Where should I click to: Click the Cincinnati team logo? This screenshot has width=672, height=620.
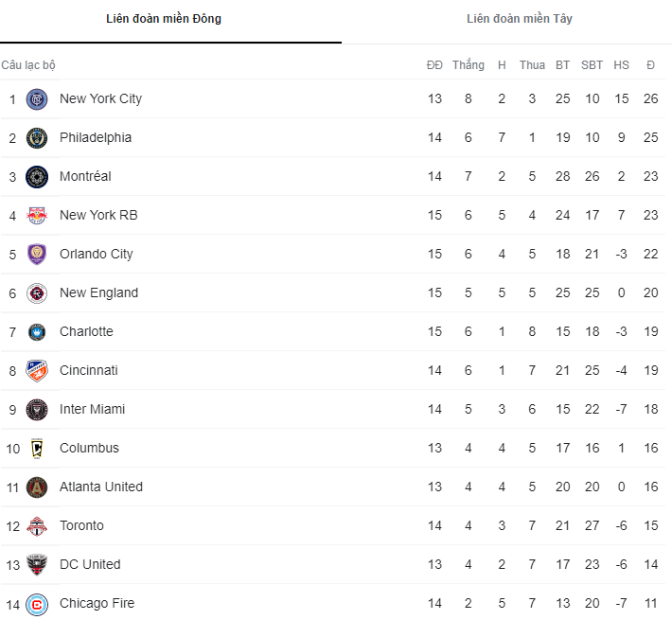pyautogui.click(x=37, y=370)
